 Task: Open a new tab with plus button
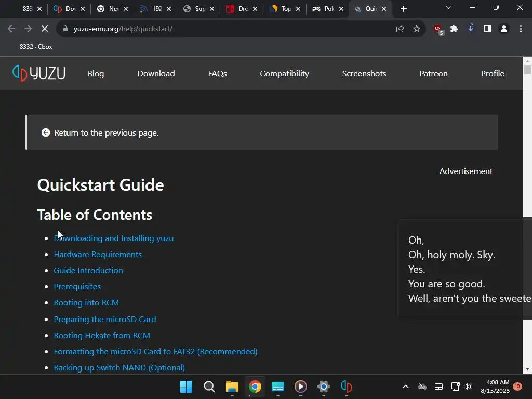pos(403,9)
